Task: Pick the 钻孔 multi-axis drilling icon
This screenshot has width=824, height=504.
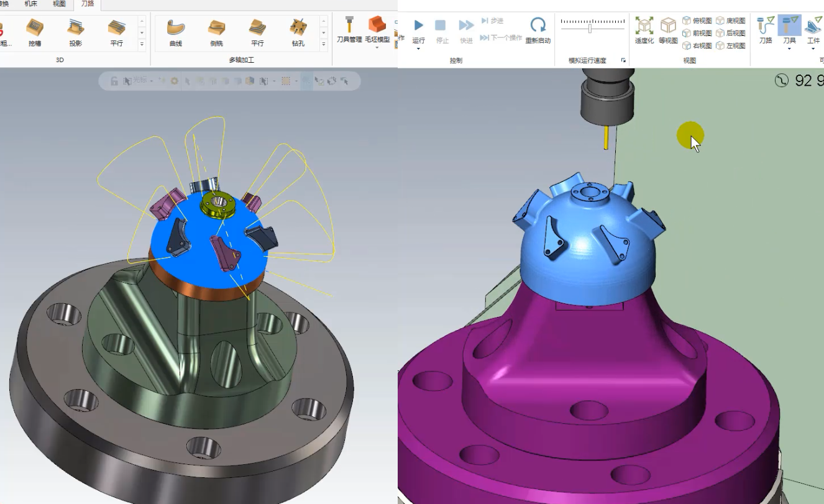Action: [x=298, y=32]
